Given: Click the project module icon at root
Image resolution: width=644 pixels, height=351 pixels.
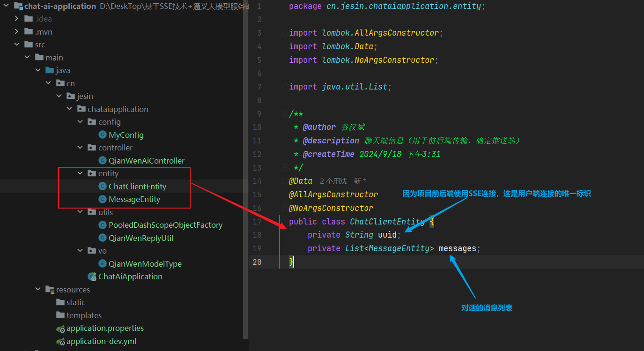Looking at the screenshot, I should 18,6.
